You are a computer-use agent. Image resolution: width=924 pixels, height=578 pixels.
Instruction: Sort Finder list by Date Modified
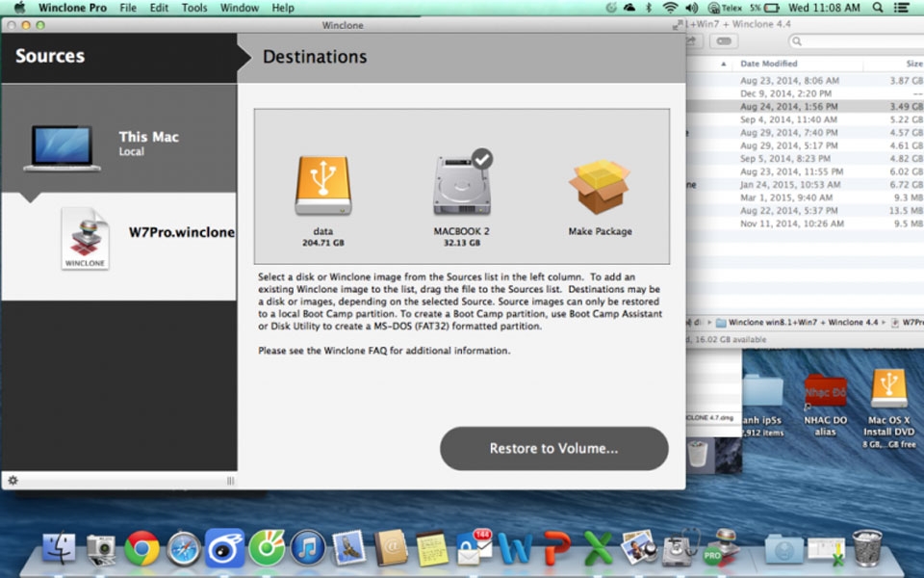[x=768, y=64]
